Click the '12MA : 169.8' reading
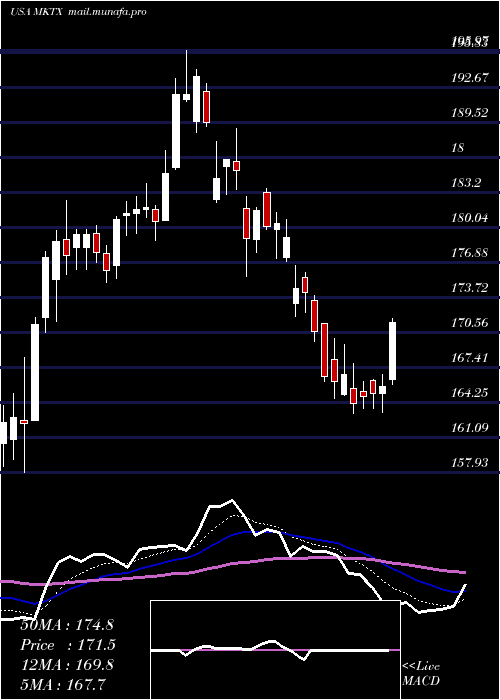The width and height of the screenshot is (500, 700). coord(67,665)
